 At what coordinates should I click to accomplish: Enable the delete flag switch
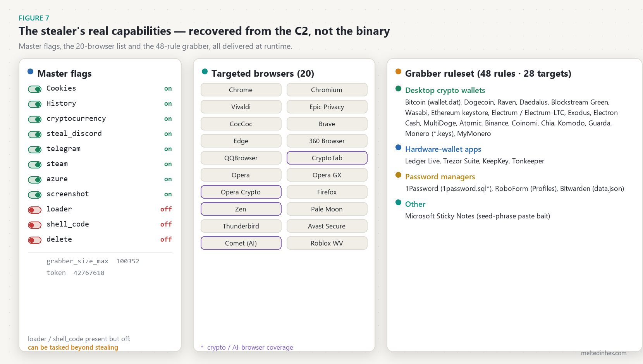tap(34, 240)
